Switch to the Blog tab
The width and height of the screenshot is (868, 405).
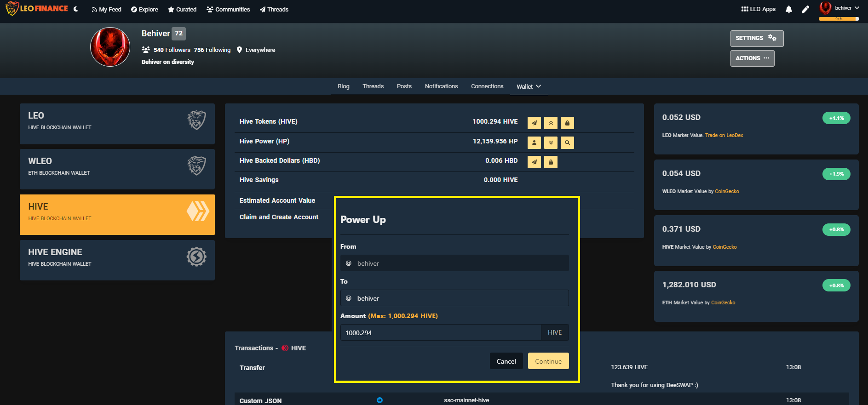coord(344,86)
